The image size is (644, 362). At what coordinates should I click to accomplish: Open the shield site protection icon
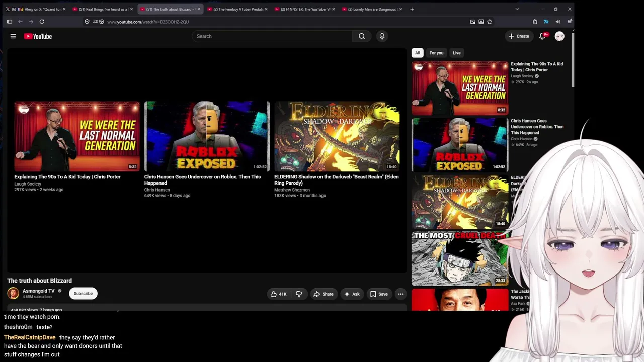point(87,22)
